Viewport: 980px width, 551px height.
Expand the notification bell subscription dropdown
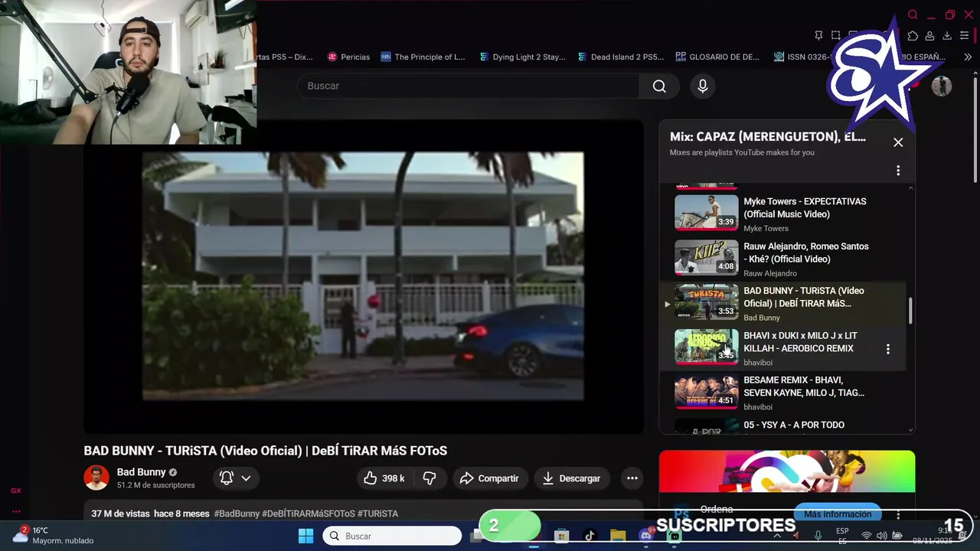235,478
